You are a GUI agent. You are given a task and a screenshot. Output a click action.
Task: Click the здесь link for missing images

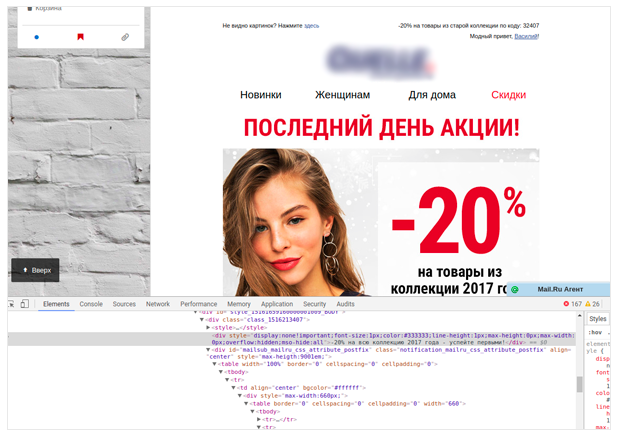pos(311,26)
